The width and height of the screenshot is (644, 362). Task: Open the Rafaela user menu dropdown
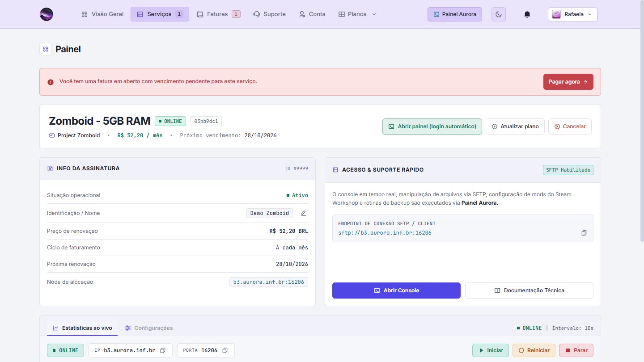[x=572, y=14]
